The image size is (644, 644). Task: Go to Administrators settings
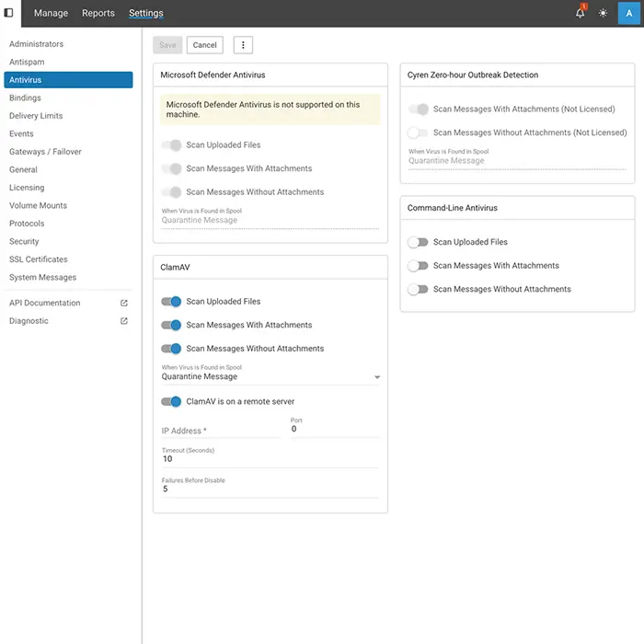(68, 44)
